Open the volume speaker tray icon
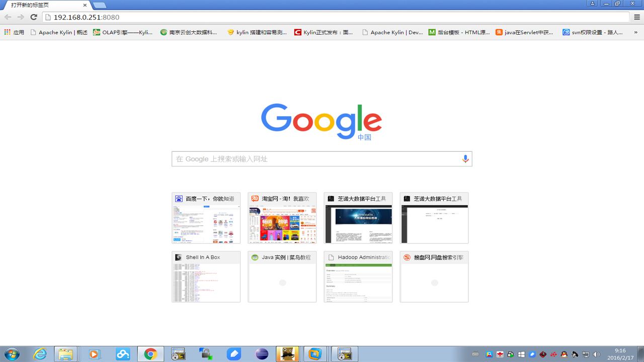 point(597,354)
